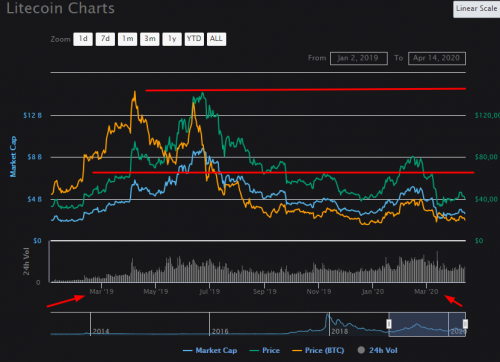Click the Jan '20 axis label
The height and width of the screenshot is (362, 500).
click(x=373, y=292)
